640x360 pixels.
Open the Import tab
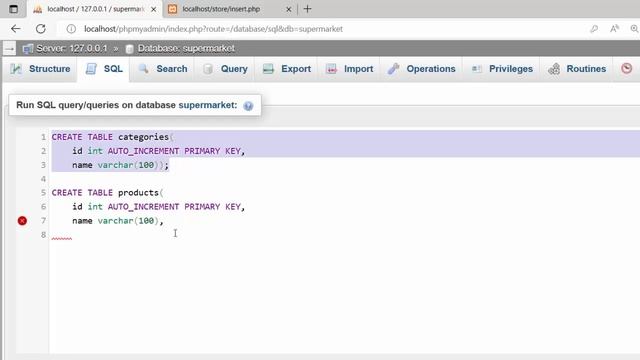pos(349,69)
